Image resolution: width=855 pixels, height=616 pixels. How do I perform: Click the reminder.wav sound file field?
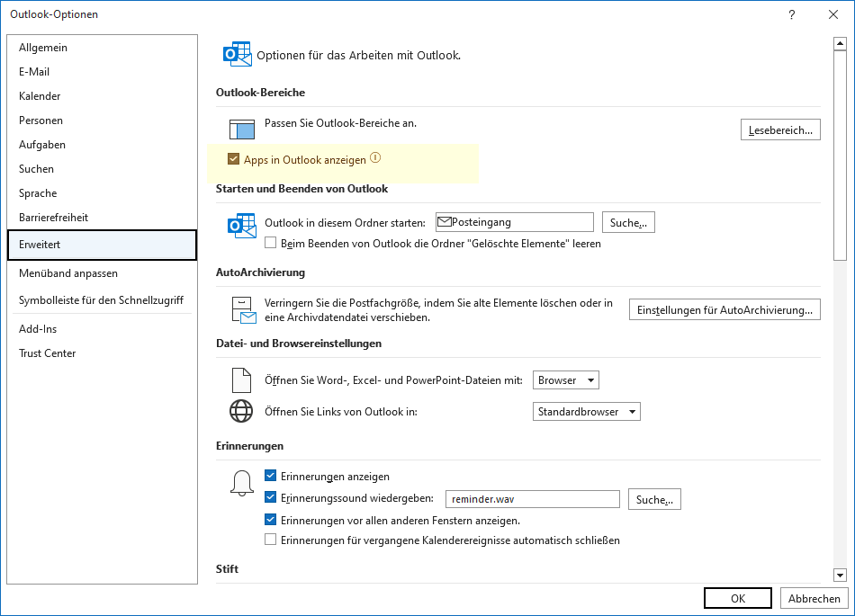click(x=532, y=499)
